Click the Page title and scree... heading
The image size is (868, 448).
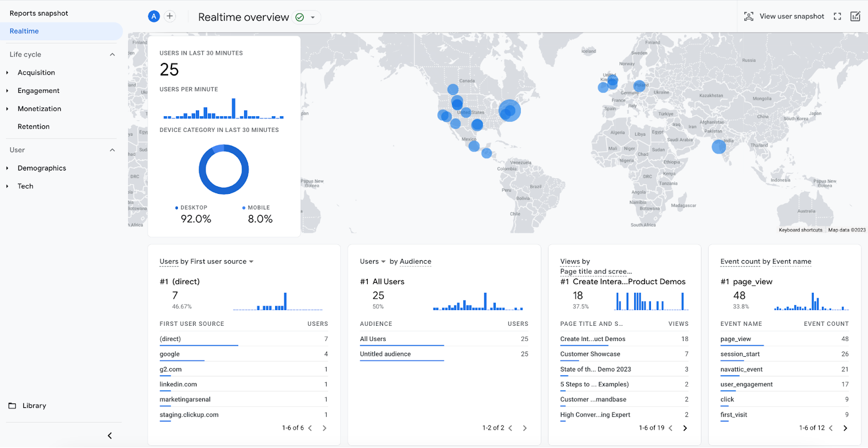click(596, 271)
